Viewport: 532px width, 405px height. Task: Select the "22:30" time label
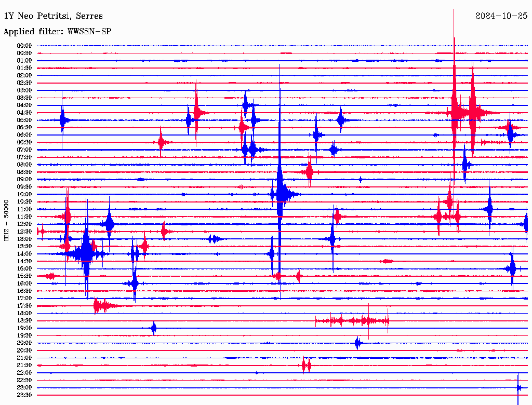click(x=24, y=380)
